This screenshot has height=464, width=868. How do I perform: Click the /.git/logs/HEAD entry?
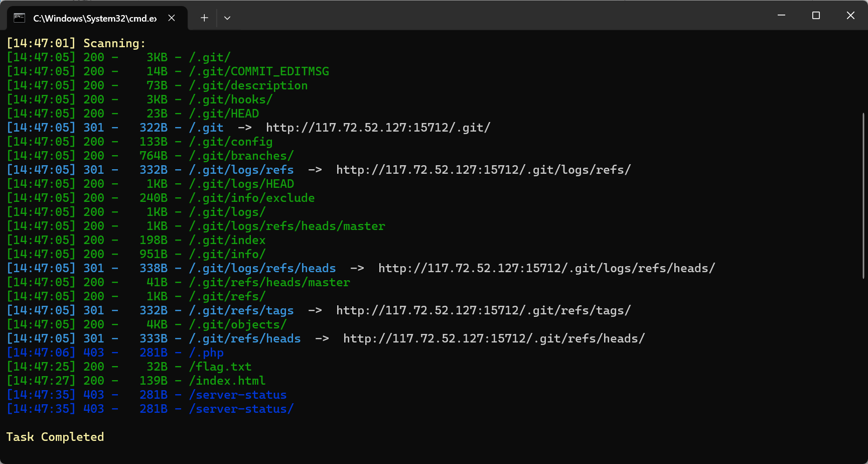[241, 184]
